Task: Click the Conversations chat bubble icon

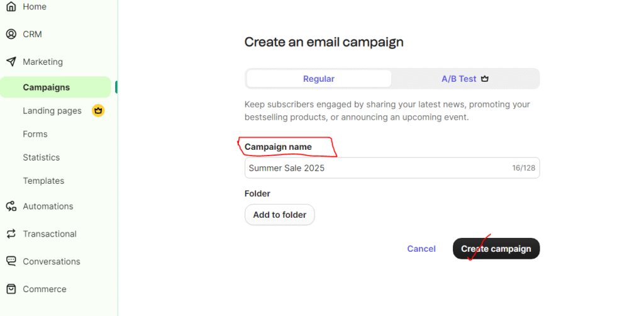Action: coord(11,261)
